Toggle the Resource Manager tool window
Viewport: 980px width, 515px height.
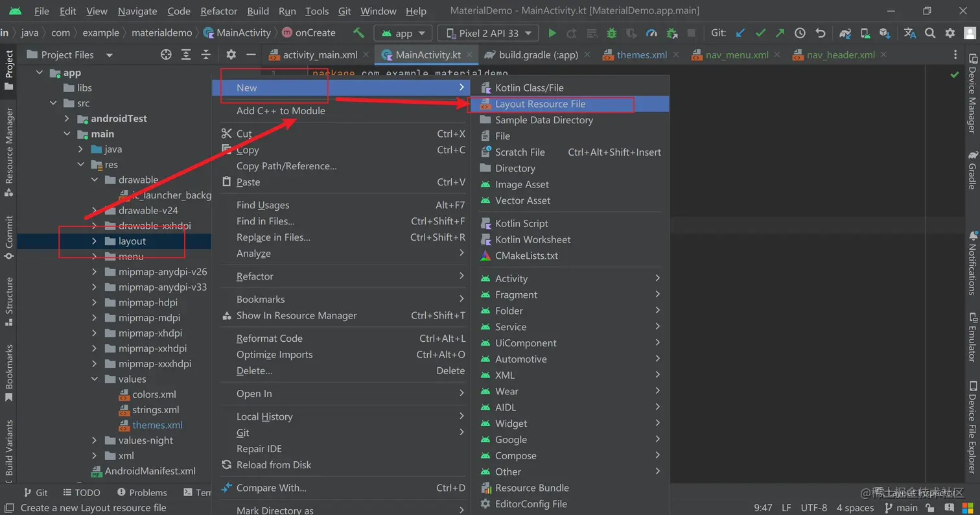tap(9, 152)
